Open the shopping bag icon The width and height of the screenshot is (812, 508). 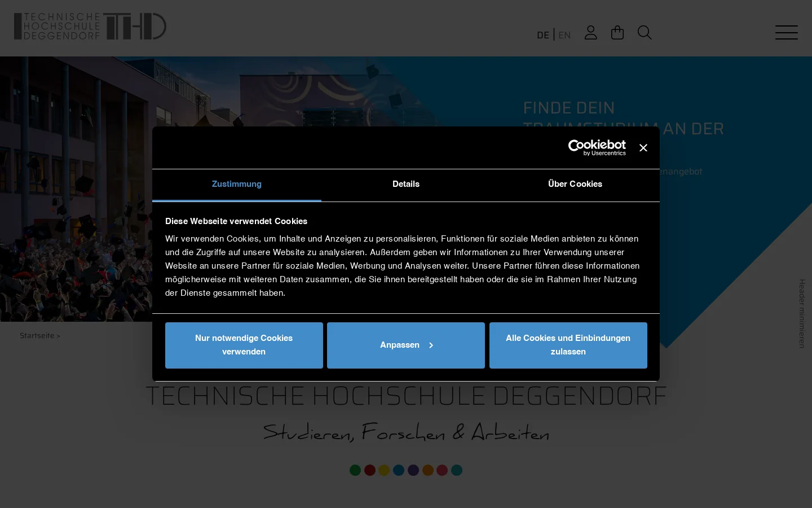tap(617, 33)
